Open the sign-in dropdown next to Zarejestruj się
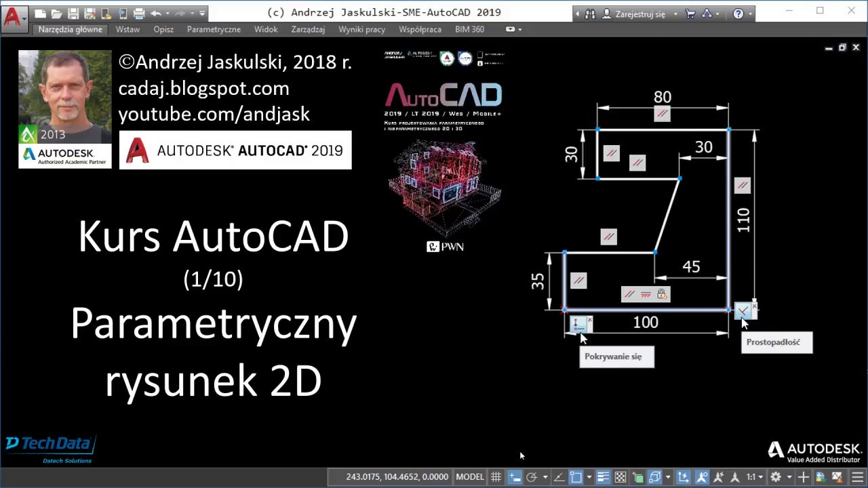 point(675,14)
